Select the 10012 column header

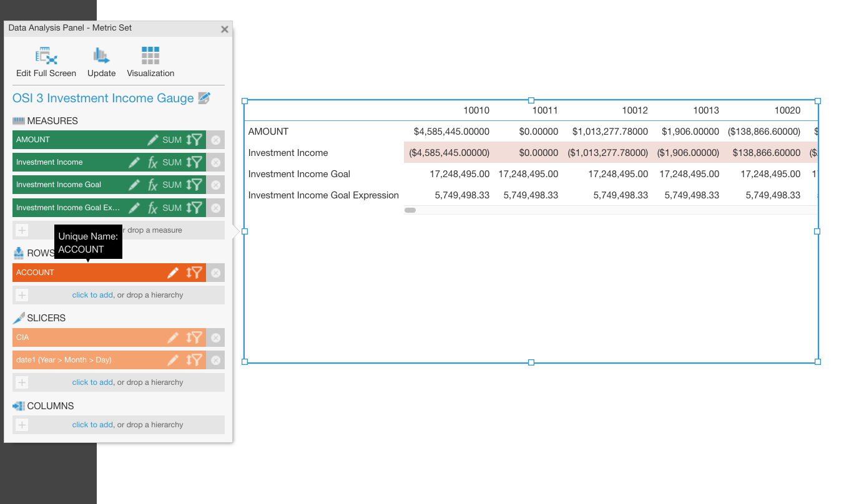(x=635, y=110)
